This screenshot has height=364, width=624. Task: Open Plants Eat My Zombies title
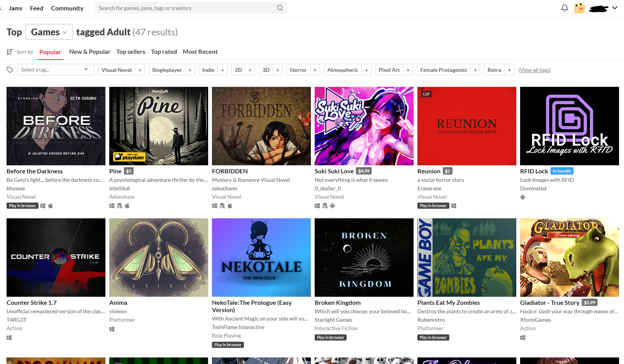tap(449, 303)
